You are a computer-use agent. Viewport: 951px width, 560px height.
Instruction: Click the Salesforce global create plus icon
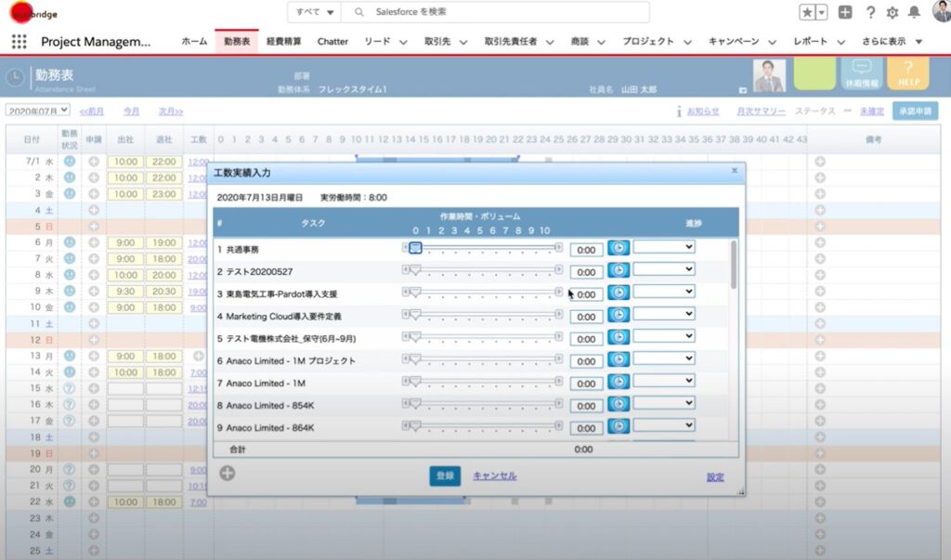844,12
